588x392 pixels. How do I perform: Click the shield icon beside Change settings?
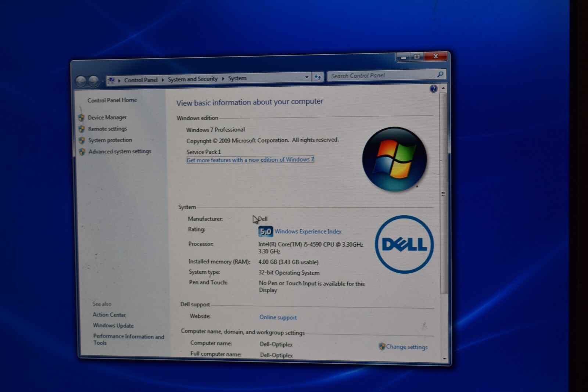coord(382,346)
